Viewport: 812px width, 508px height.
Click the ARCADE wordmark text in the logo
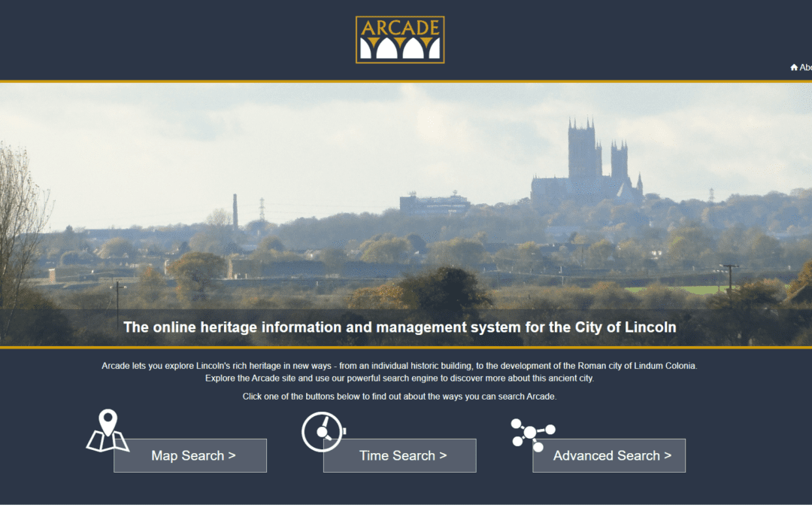click(400, 27)
